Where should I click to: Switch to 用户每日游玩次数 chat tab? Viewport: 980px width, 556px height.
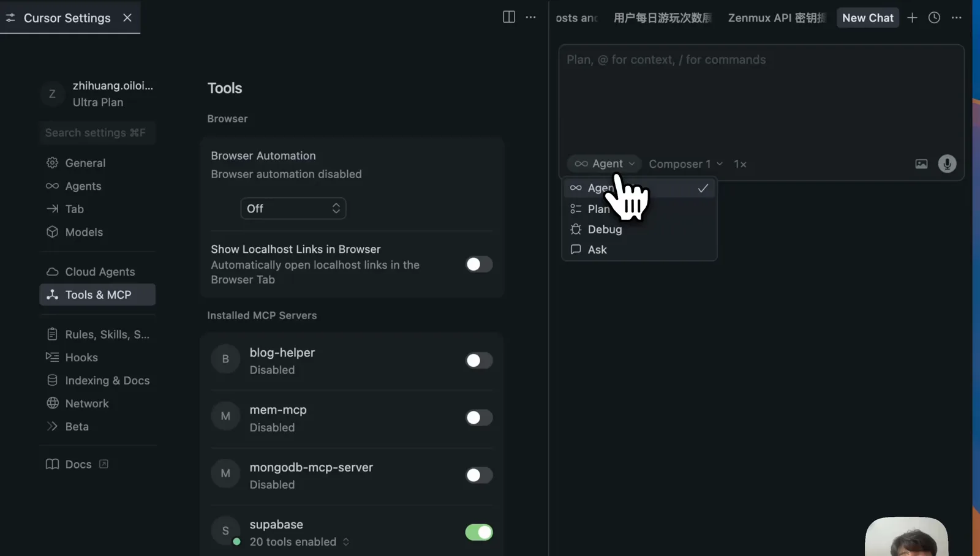tap(663, 18)
